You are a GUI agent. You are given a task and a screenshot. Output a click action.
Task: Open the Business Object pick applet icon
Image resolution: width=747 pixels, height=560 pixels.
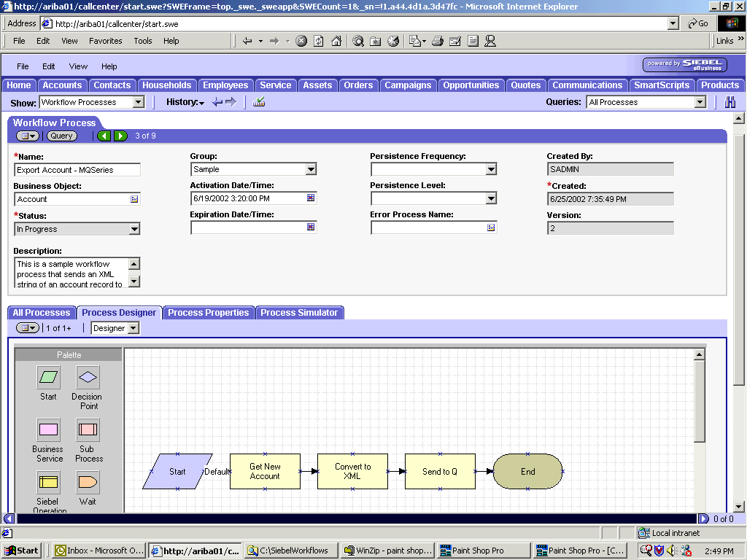(x=135, y=198)
